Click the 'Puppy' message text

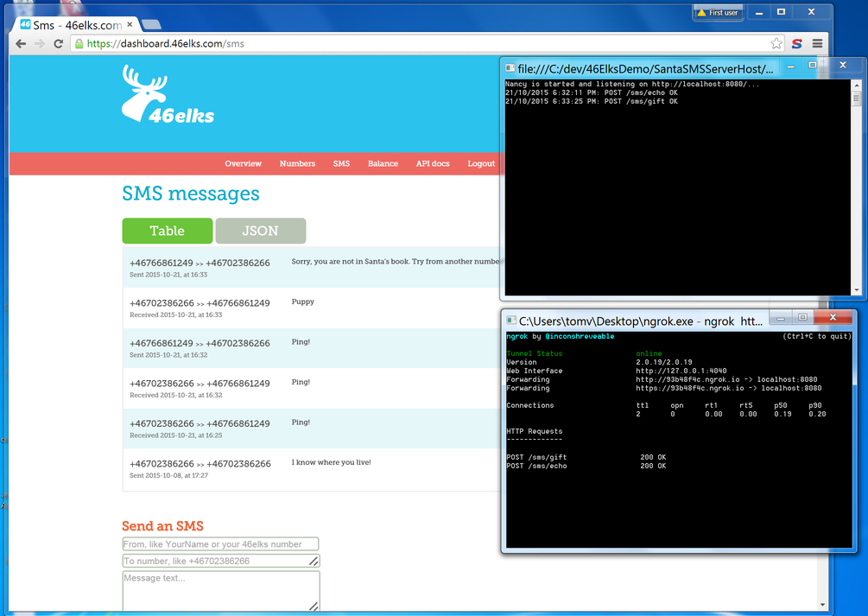click(303, 302)
